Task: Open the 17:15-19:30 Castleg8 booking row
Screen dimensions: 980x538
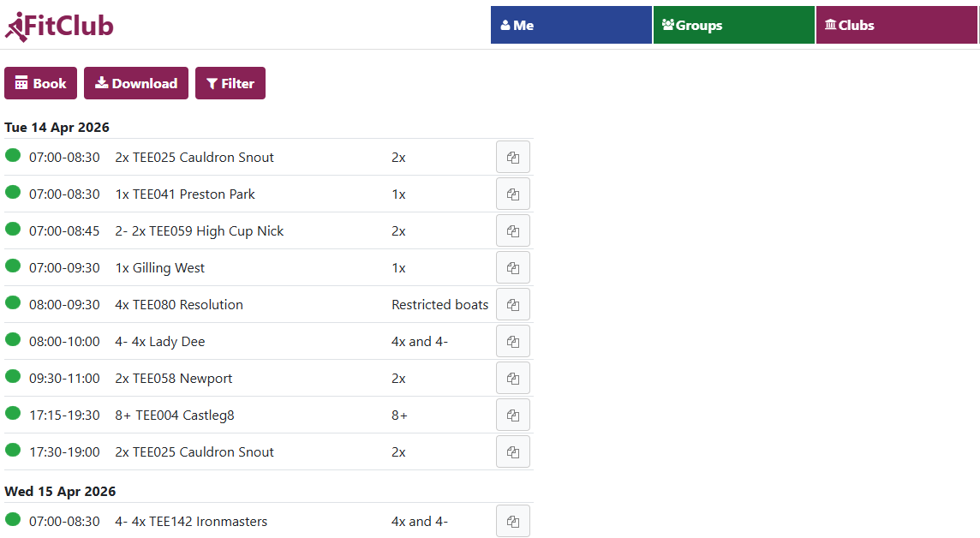Action: [174, 415]
